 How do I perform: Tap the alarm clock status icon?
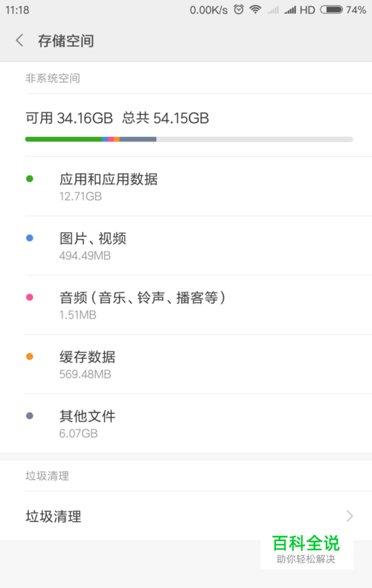239,10
